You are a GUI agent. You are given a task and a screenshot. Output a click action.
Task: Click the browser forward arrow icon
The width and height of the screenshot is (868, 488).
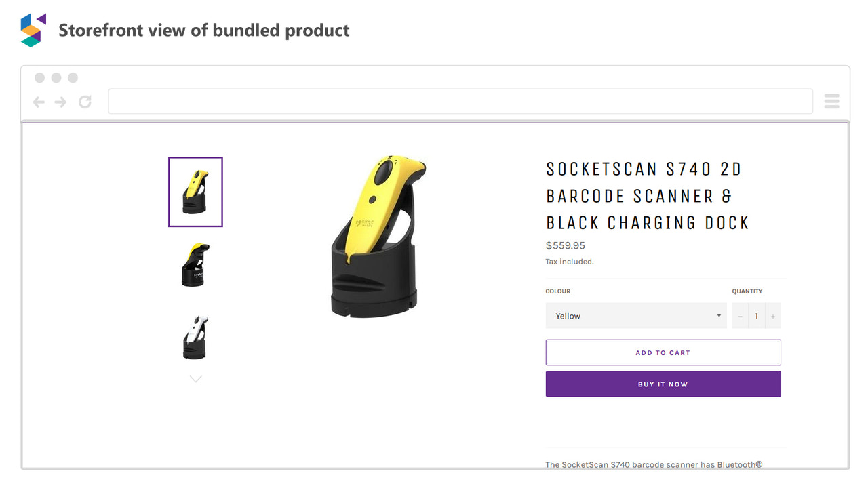60,101
